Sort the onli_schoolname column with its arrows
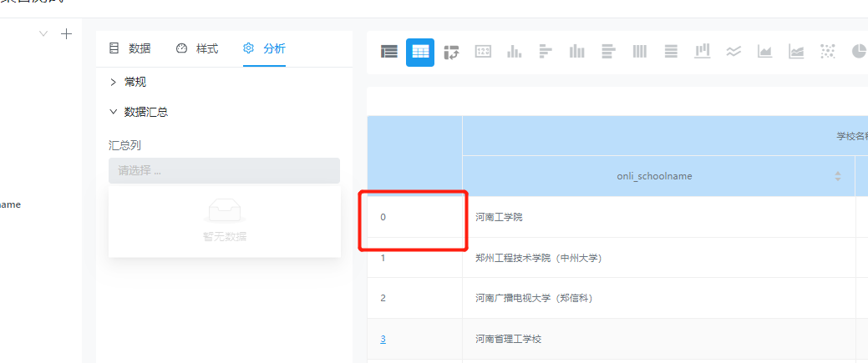The height and width of the screenshot is (363, 868). point(838,177)
